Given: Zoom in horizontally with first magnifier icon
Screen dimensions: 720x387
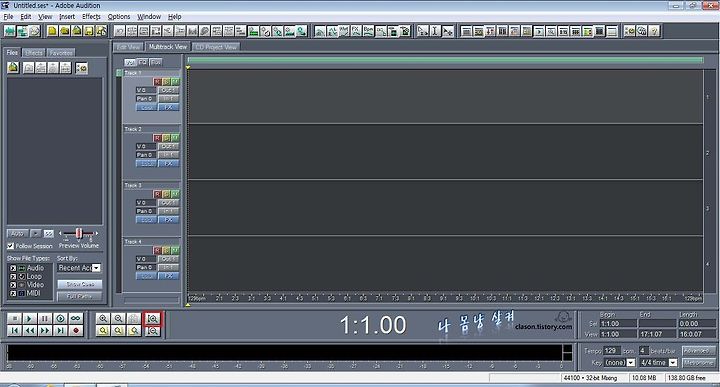Looking at the screenshot, I should pos(103,318).
